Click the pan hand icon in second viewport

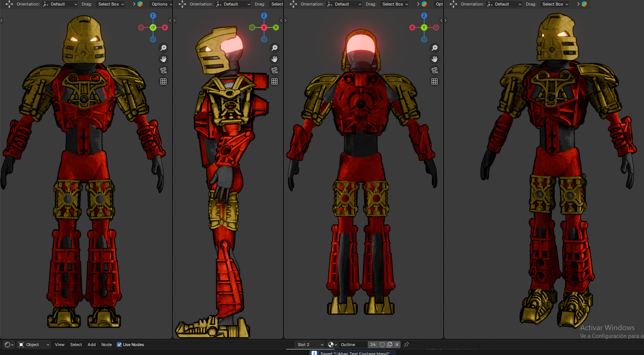point(274,59)
